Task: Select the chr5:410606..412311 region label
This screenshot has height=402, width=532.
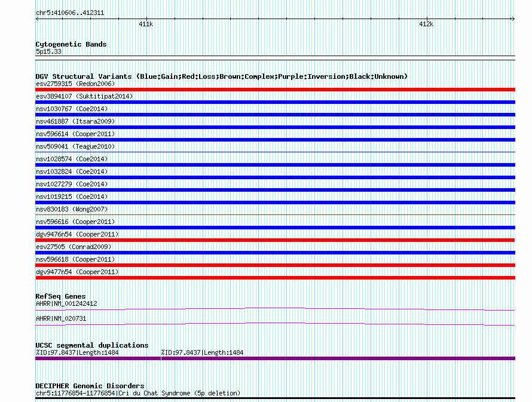Action: [70, 13]
